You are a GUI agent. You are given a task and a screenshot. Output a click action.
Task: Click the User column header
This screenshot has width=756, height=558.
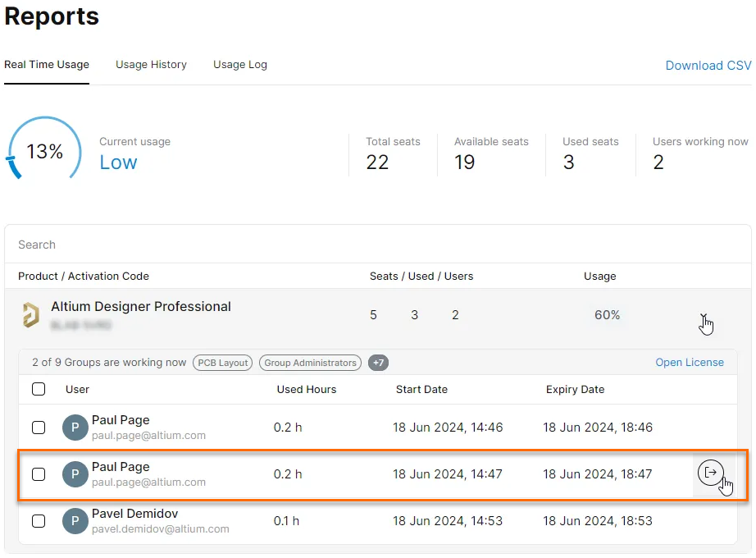point(77,390)
